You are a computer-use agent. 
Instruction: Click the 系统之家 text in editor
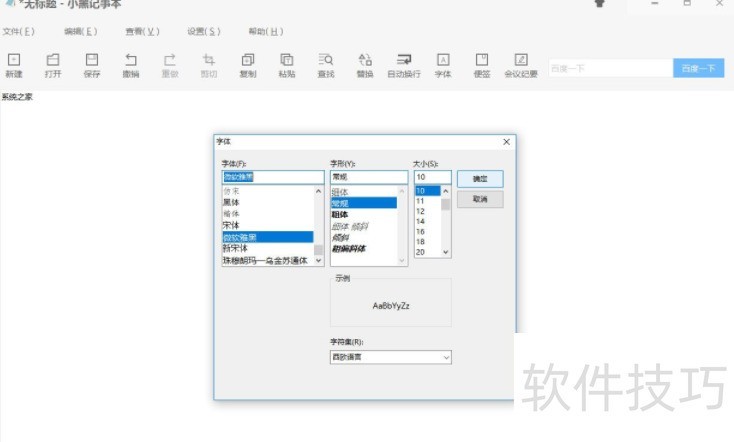pos(17,97)
